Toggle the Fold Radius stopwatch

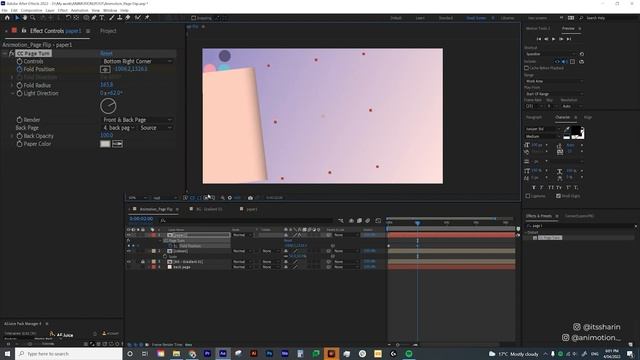(x=19, y=85)
